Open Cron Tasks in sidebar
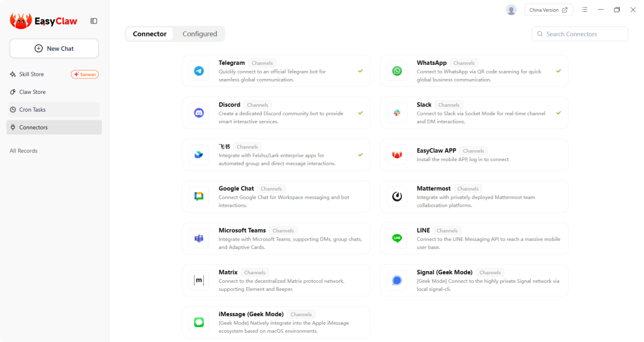The width and height of the screenshot is (644, 342). 32,110
